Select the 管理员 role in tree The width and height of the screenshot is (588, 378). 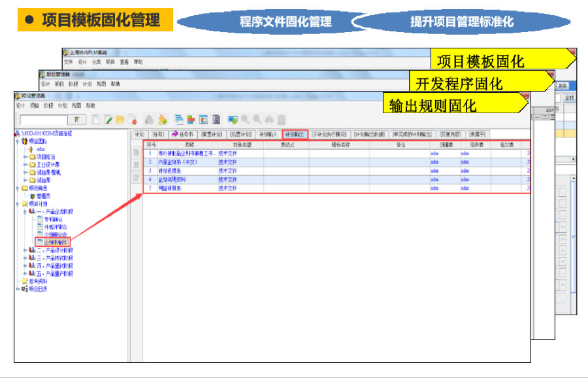tap(44, 196)
